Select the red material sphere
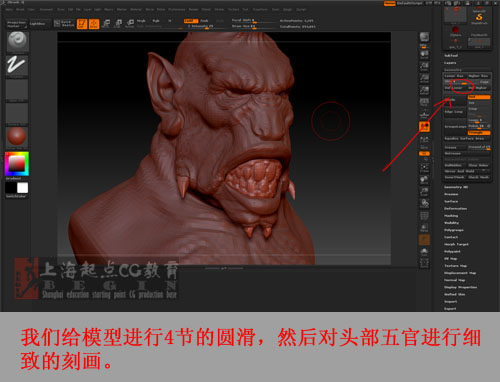This screenshot has width=500, height=382. click(17, 136)
